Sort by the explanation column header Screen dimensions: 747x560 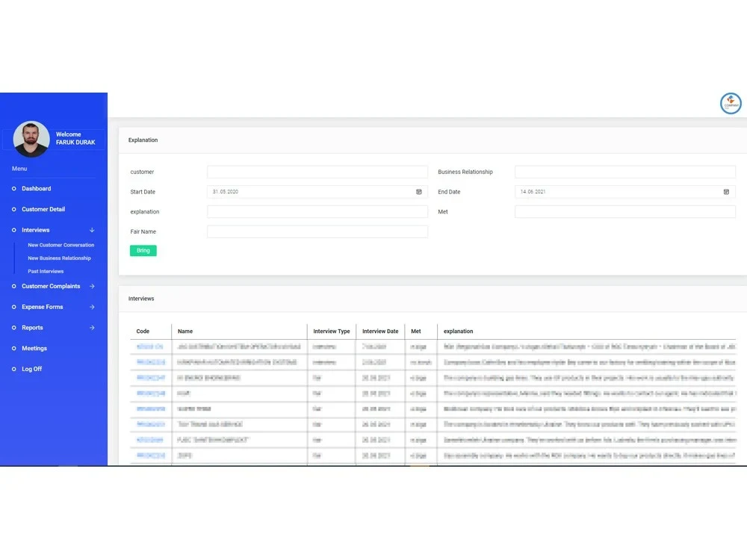pos(459,332)
